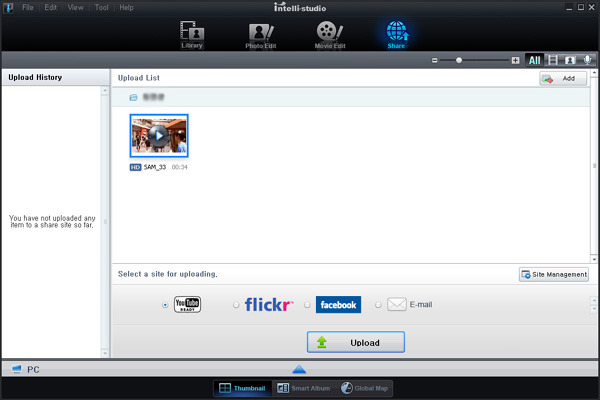Choose Flickr as the upload site
The image size is (600, 400).
pos(236,305)
